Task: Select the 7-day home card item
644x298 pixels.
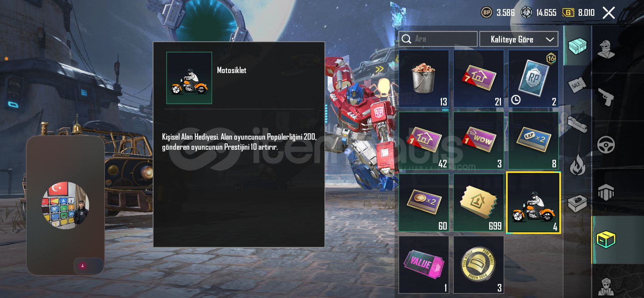Action: pos(478,78)
